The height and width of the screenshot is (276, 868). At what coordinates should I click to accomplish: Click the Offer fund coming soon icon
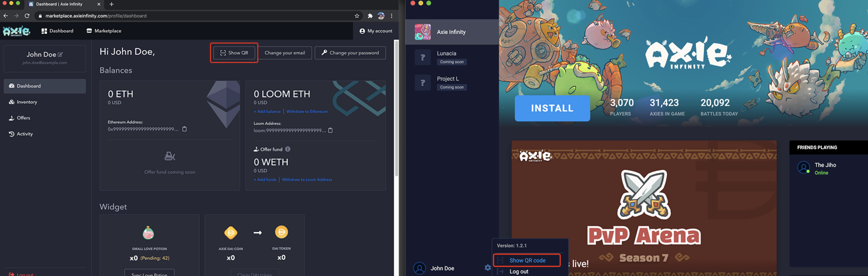pos(169,156)
